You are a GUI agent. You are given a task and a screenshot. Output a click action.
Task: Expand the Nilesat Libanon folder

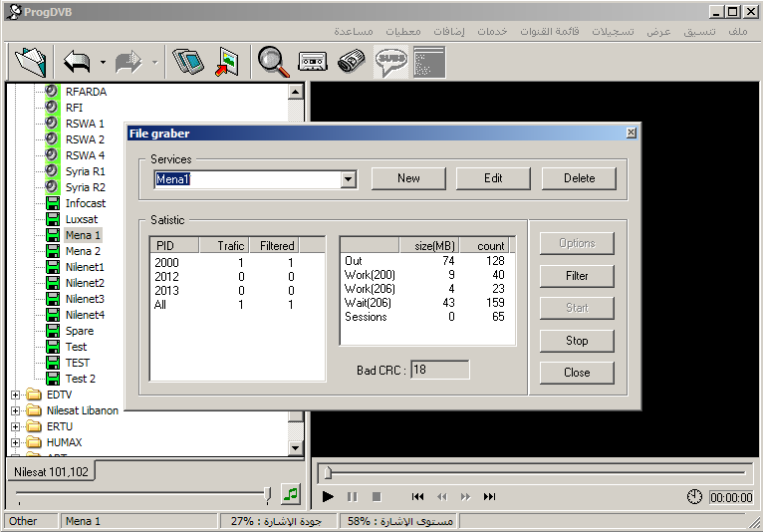pos(15,410)
